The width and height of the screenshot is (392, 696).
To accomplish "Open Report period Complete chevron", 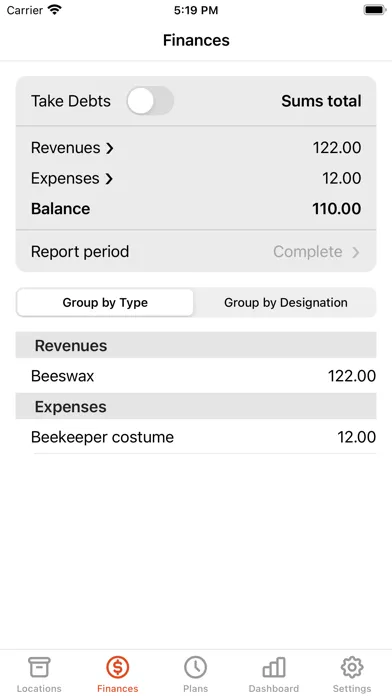I will [x=356, y=252].
